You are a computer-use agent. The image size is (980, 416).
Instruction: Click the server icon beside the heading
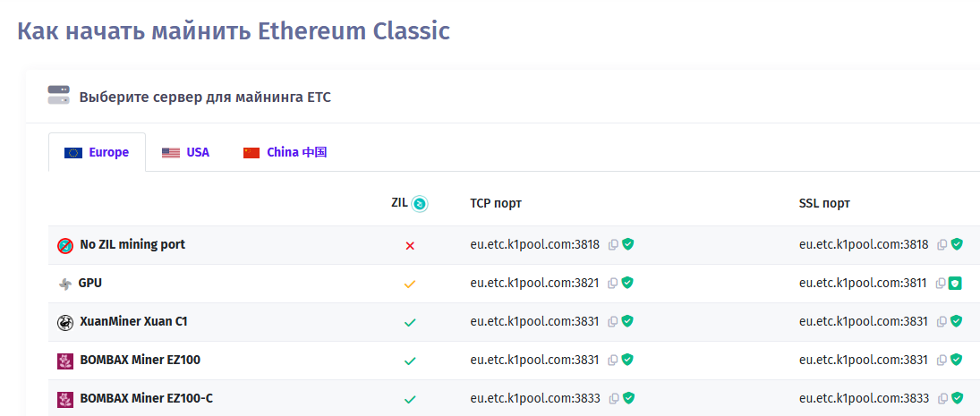click(59, 95)
